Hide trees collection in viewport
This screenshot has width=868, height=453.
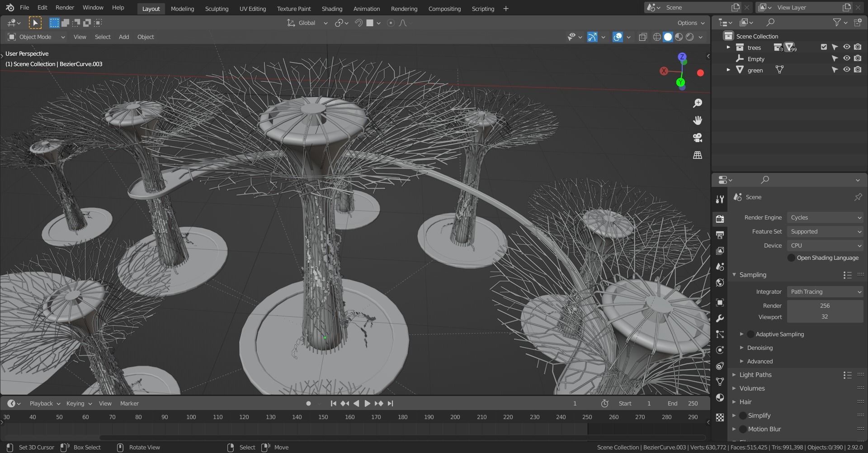pyautogui.click(x=846, y=47)
